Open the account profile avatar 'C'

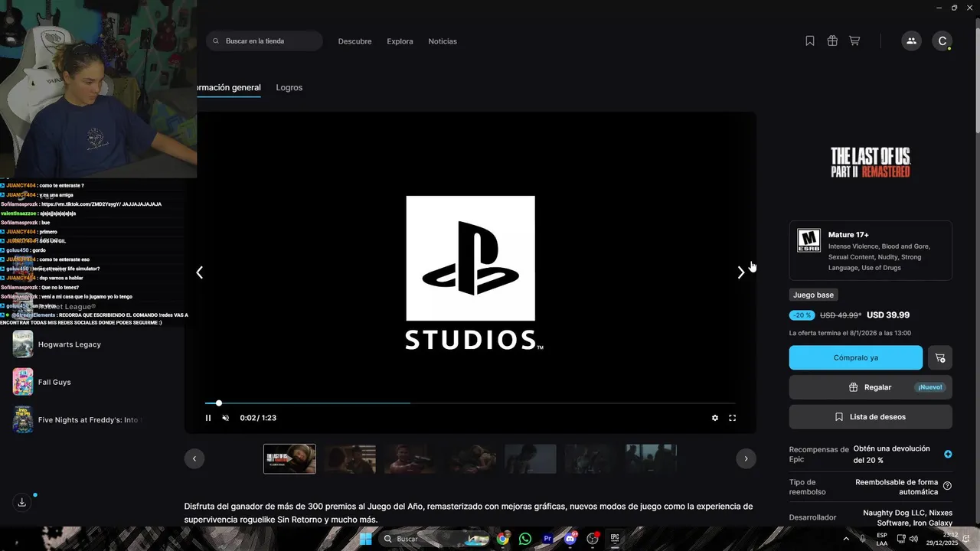pos(942,41)
